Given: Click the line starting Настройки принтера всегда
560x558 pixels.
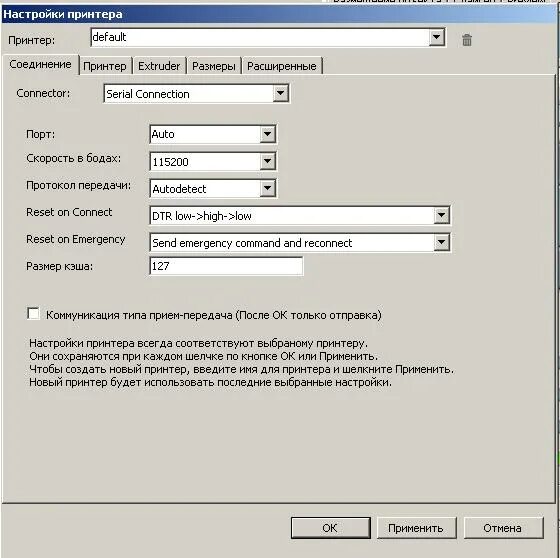Looking at the screenshot, I should 198,343.
